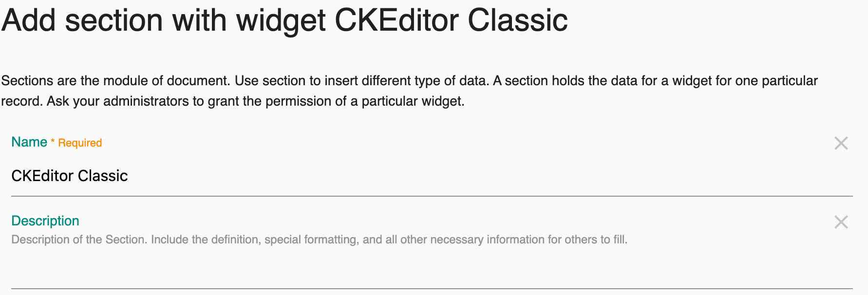The width and height of the screenshot is (868, 295).
Task: Click the word "widget" in page heading
Action: pyautogui.click(x=281, y=20)
